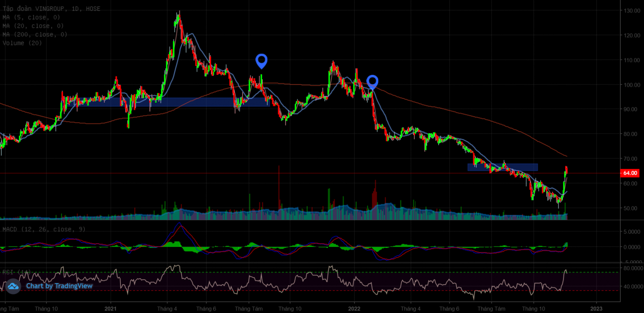Click the 130.00 price axis label
The height and width of the screenshot is (313, 644).
tap(632, 11)
